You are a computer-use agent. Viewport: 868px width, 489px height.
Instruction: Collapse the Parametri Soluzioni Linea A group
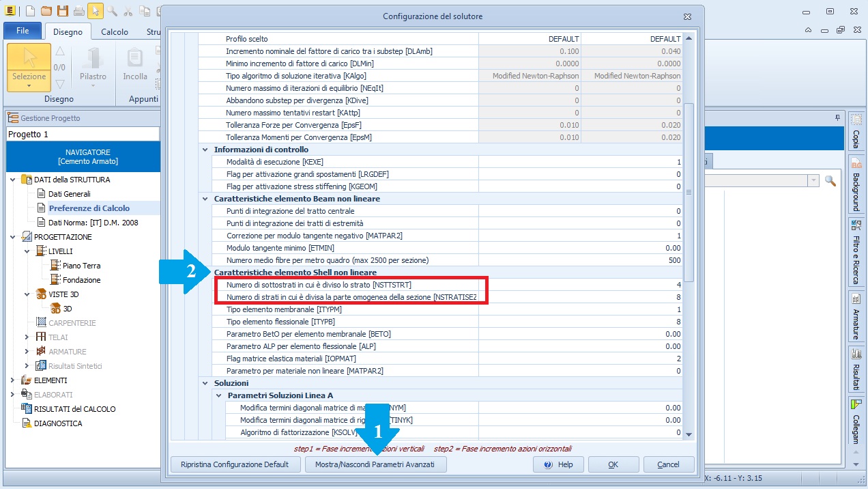click(219, 395)
